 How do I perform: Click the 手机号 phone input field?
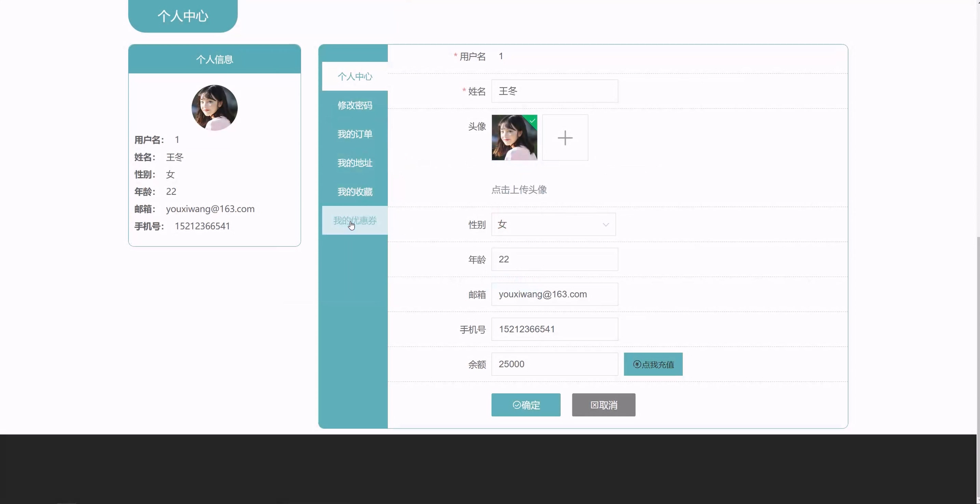coord(554,329)
